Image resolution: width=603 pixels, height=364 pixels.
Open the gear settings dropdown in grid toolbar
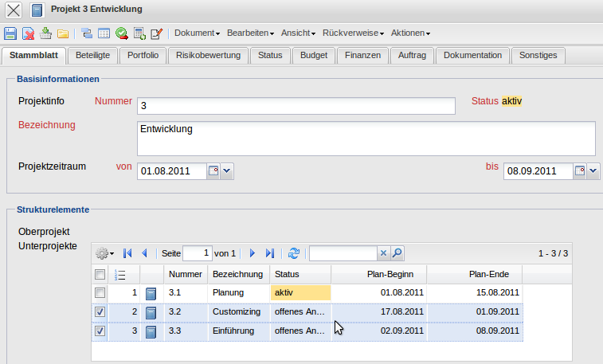tap(104, 253)
